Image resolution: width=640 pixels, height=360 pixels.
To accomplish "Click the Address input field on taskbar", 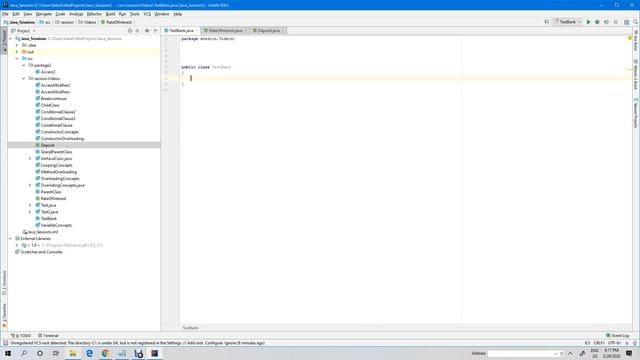I will click(521, 353).
